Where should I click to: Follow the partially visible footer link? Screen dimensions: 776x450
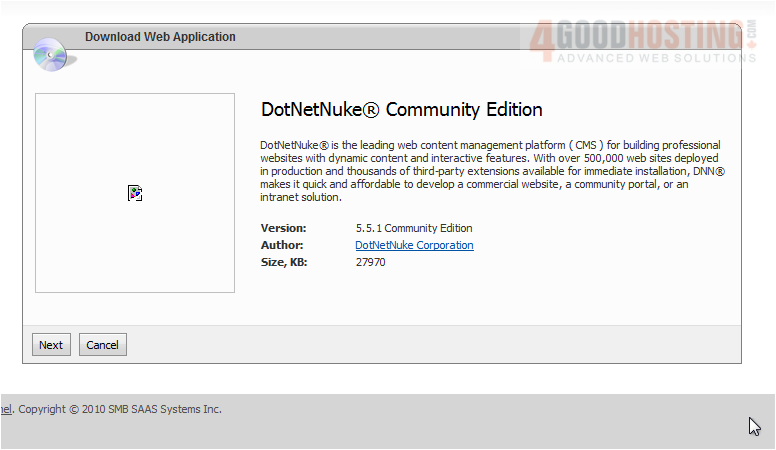tap(5, 409)
